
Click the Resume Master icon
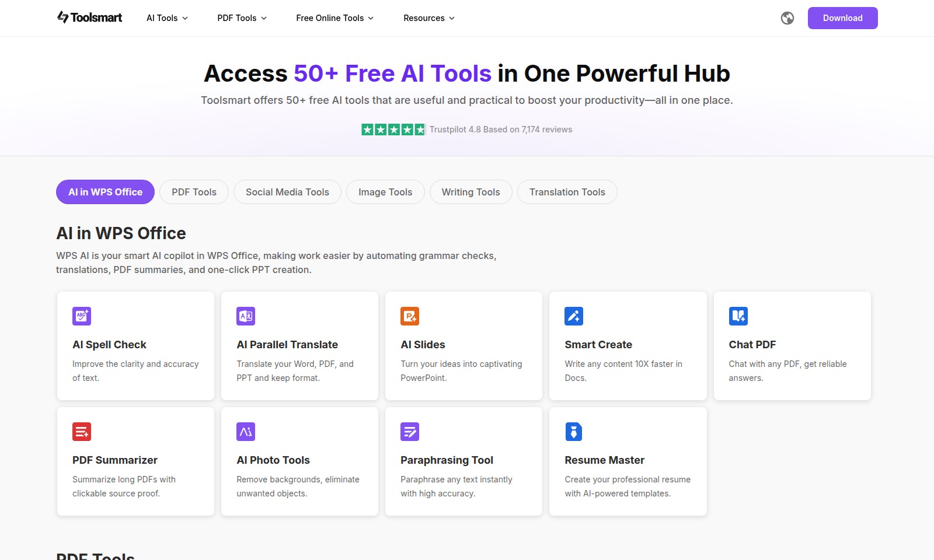(x=574, y=432)
